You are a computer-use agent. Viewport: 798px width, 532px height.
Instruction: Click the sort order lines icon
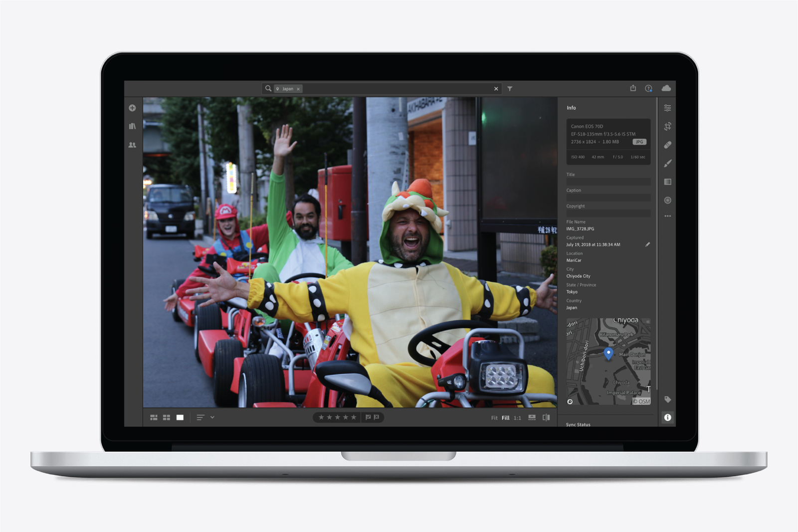click(200, 417)
